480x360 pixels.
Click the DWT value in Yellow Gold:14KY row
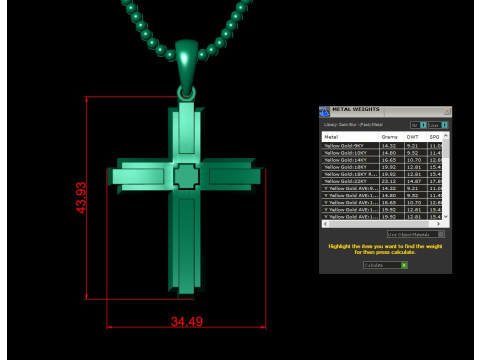[x=414, y=160]
